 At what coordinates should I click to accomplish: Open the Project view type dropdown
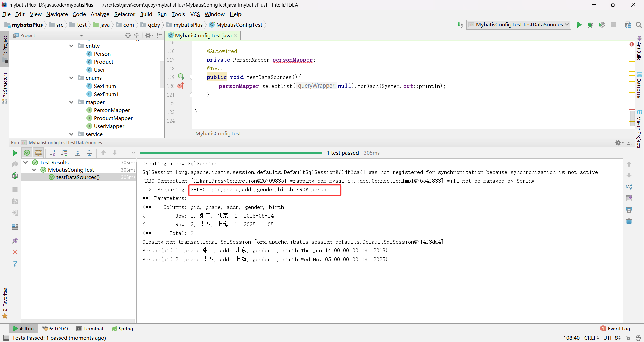click(81, 35)
